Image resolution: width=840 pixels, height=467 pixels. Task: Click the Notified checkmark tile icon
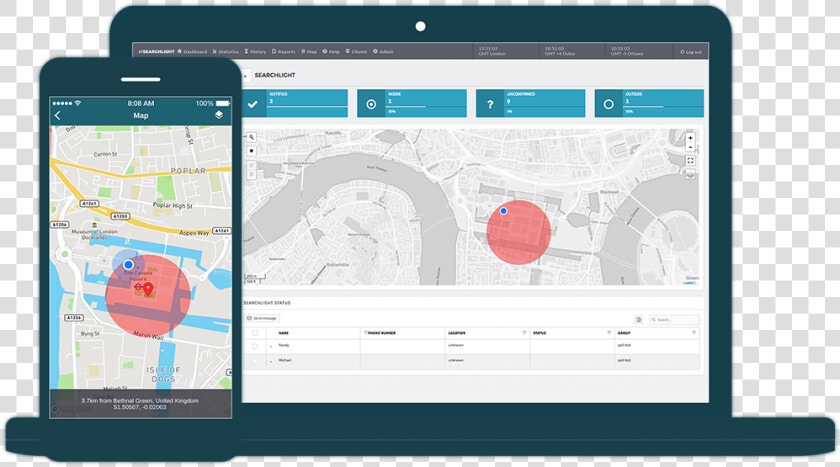(252, 104)
